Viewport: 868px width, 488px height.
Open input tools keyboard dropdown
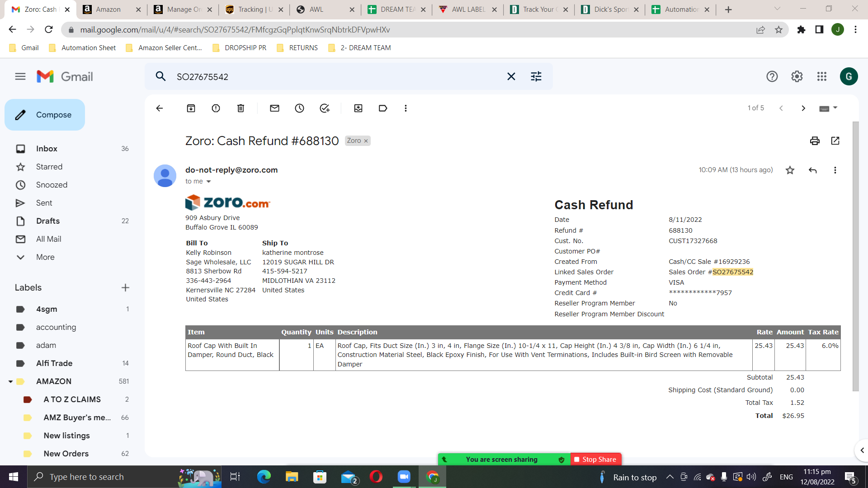828,108
